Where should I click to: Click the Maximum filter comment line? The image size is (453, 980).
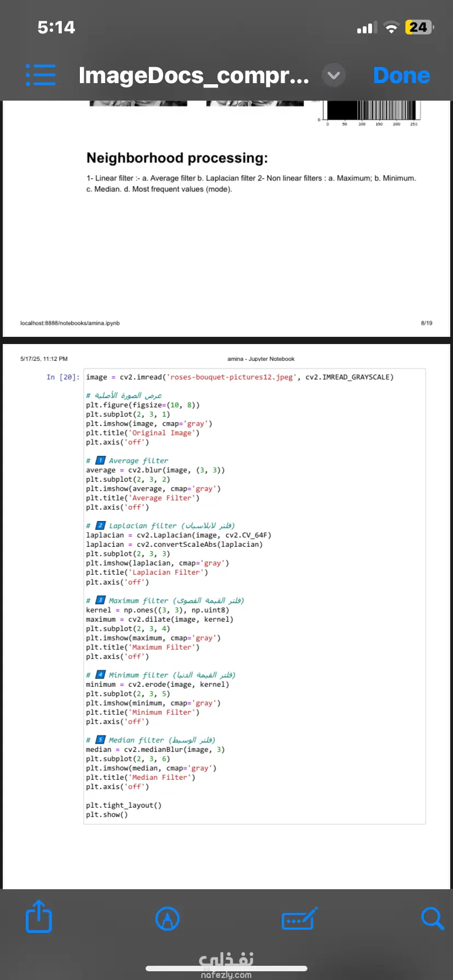point(165,600)
